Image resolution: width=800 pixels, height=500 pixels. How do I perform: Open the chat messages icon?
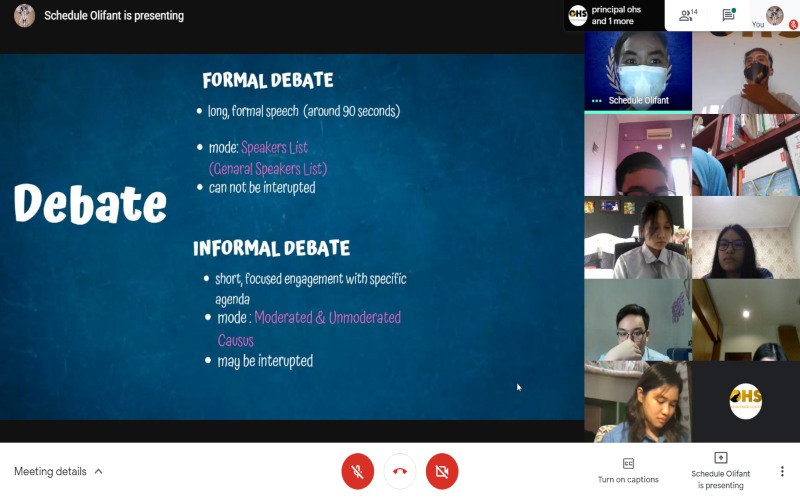[x=729, y=15]
